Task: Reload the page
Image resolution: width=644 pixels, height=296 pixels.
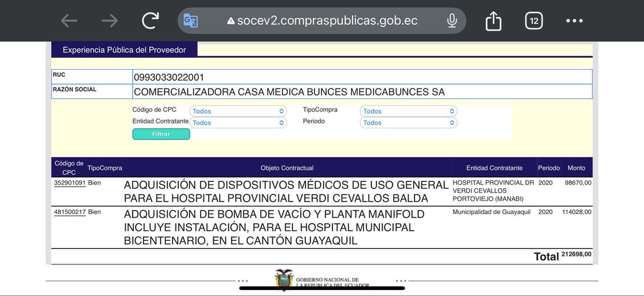Action: [x=150, y=21]
